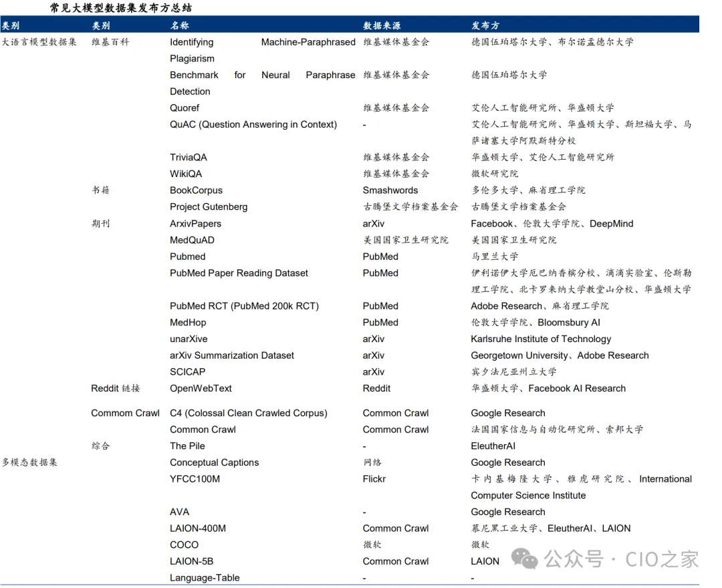Select the "多模态数据集" category cell

pyautogui.click(x=29, y=462)
